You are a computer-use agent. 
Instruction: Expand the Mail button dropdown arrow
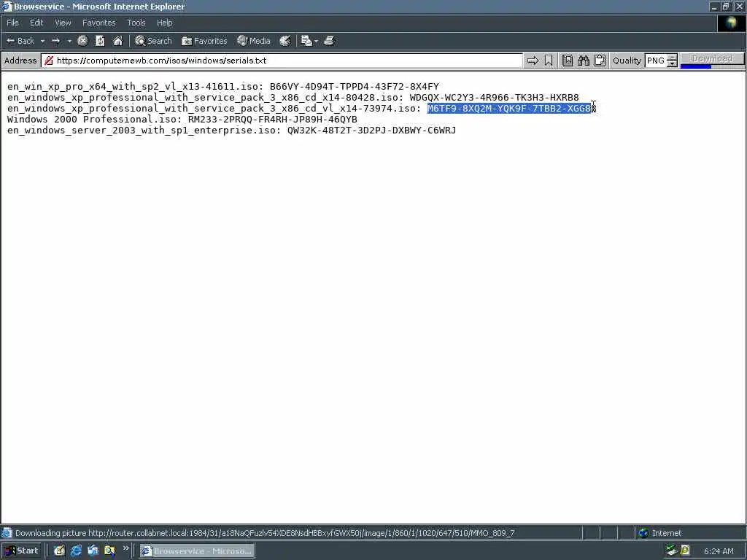[316, 41]
